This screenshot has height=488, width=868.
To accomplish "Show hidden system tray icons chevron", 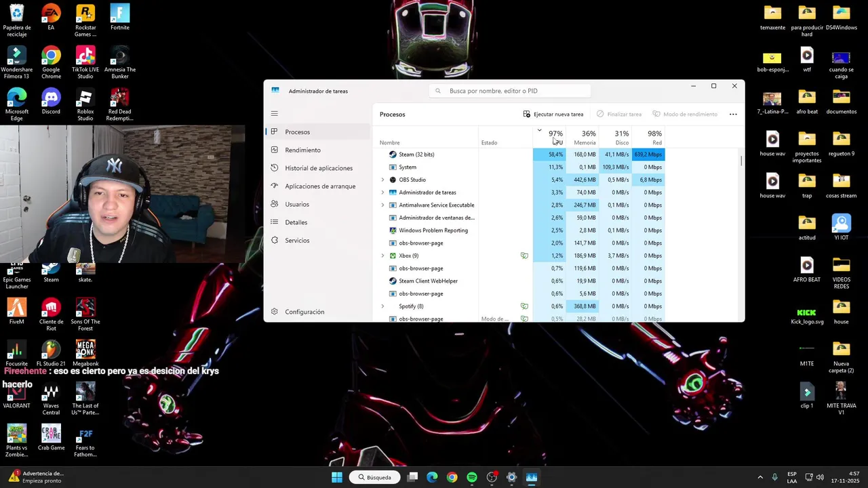I will click(760, 477).
